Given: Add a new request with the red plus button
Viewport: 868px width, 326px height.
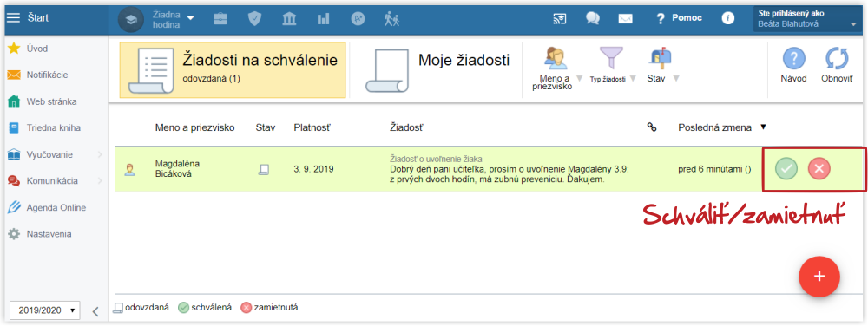Looking at the screenshot, I should pos(819,277).
